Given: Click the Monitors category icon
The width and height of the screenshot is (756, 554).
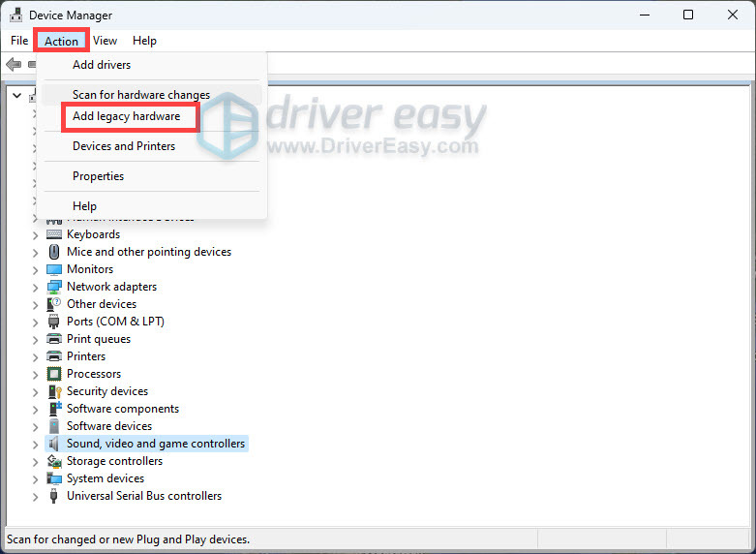Looking at the screenshot, I should coord(54,269).
